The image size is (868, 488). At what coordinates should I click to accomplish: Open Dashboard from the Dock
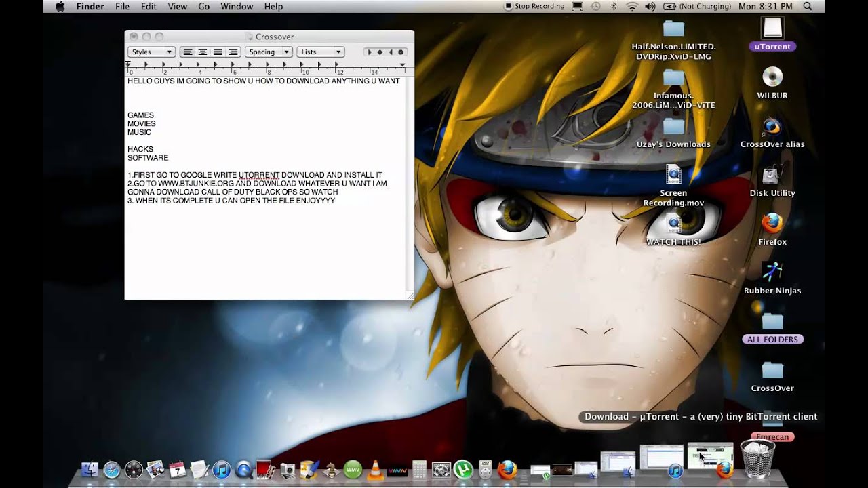tap(134, 469)
